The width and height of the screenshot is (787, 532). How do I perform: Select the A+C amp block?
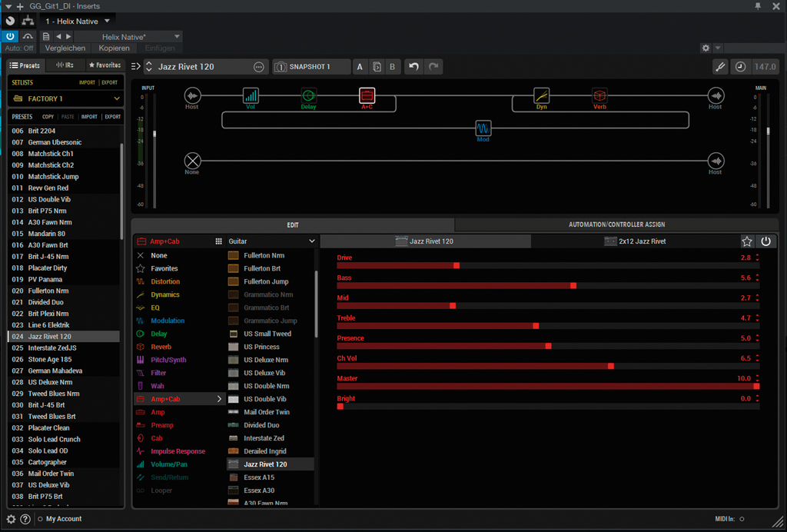pos(367,95)
